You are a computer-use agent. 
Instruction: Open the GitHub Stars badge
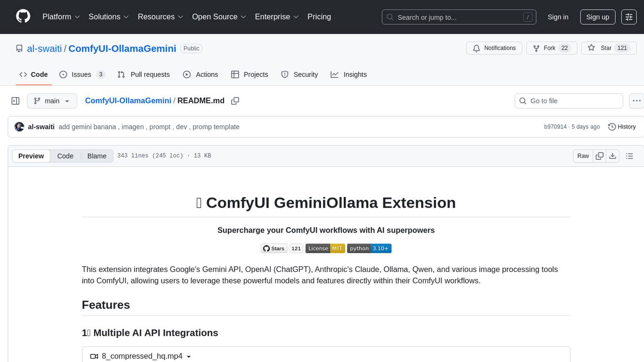point(281,248)
